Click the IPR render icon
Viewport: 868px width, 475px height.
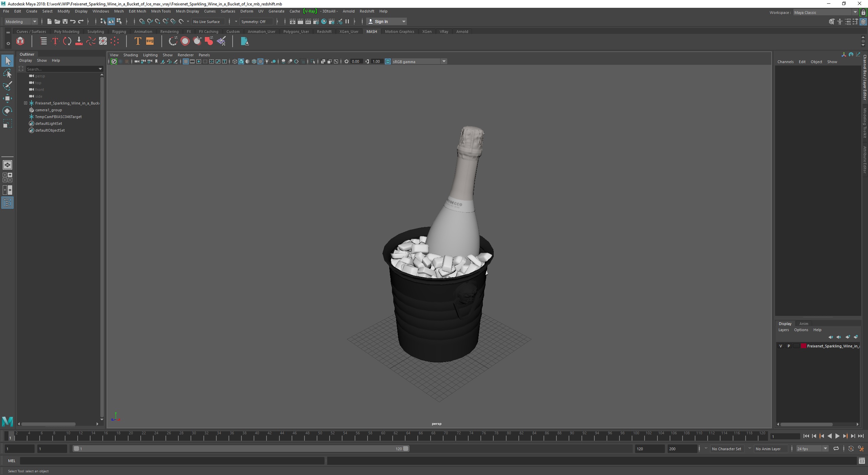308,21
